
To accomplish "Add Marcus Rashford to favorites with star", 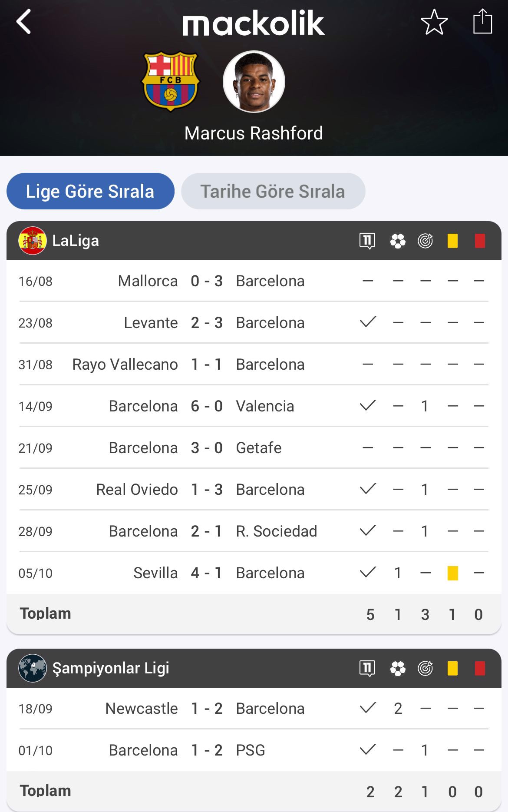I will click(x=434, y=22).
